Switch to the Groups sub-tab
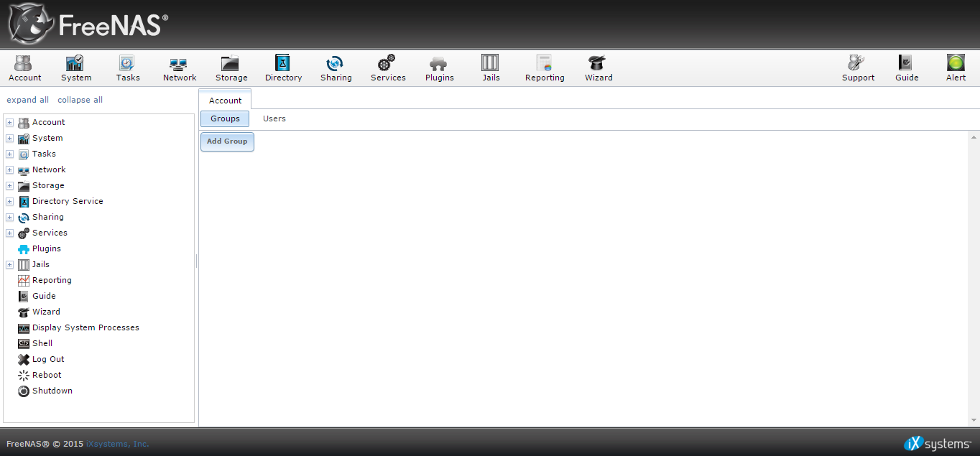980x456 pixels. point(225,118)
